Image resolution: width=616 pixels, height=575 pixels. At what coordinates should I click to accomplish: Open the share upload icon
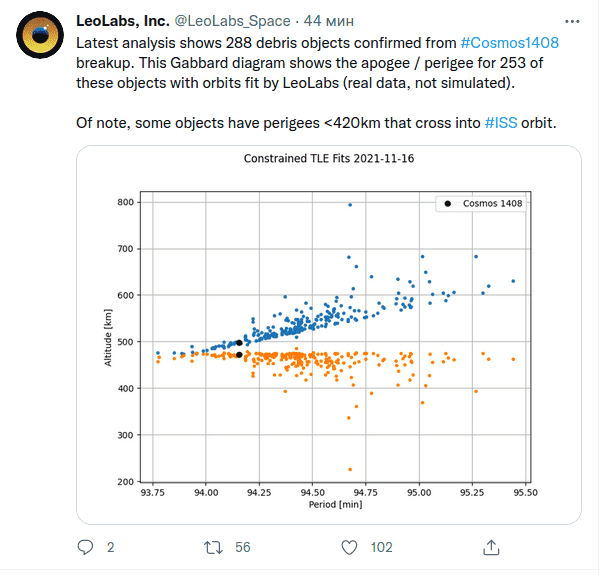click(491, 547)
